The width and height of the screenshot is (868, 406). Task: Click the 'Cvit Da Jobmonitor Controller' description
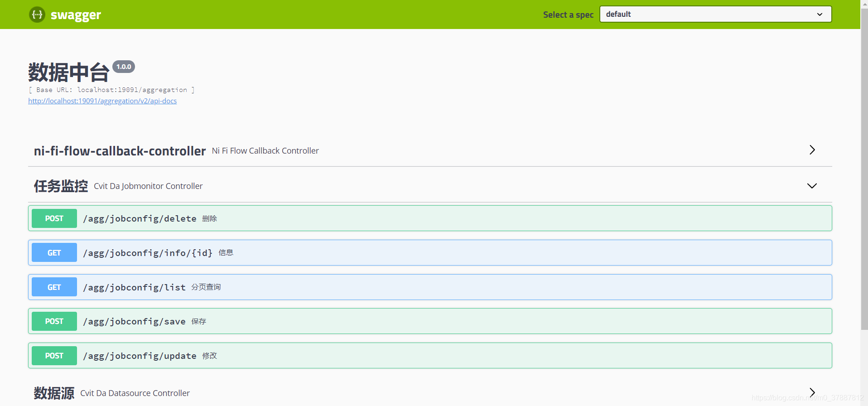148,186
